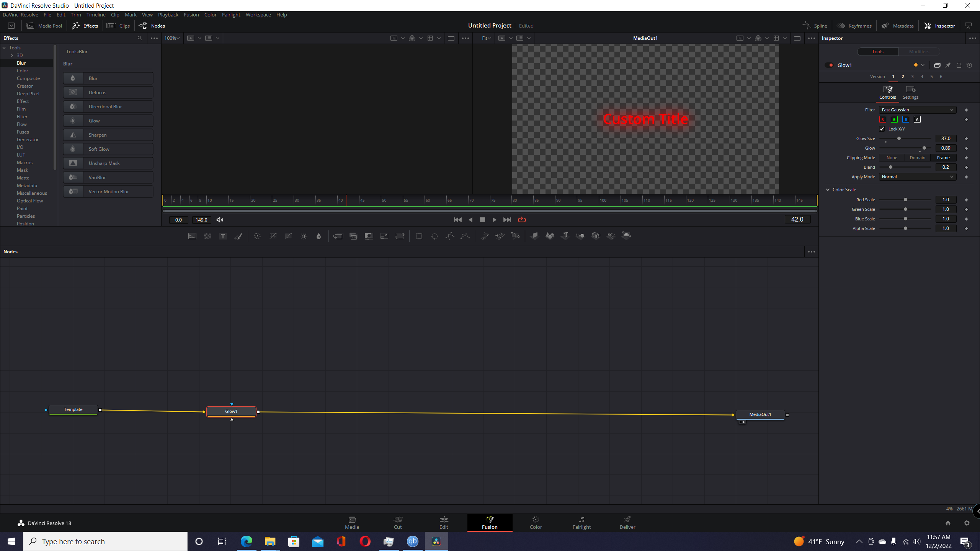Screen dimensions: 980x551
Task: Adjust the Red Scale slider
Action: [905, 200]
